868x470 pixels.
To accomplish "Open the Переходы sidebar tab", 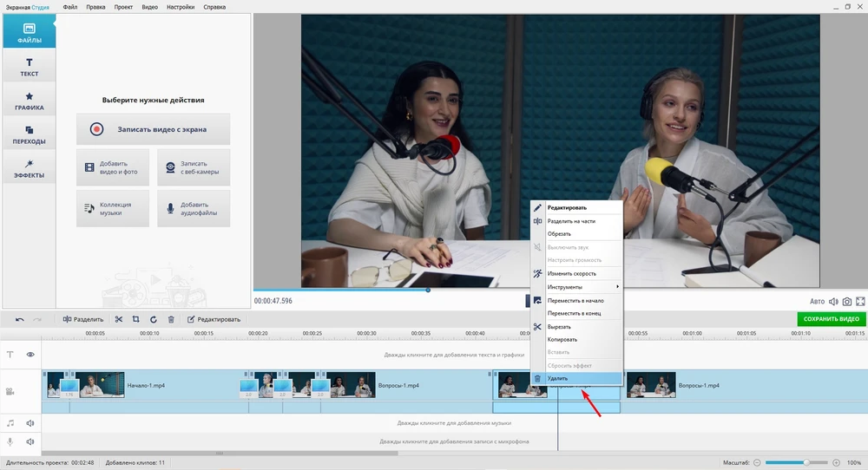I will pyautogui.click(x=29, y=134).
